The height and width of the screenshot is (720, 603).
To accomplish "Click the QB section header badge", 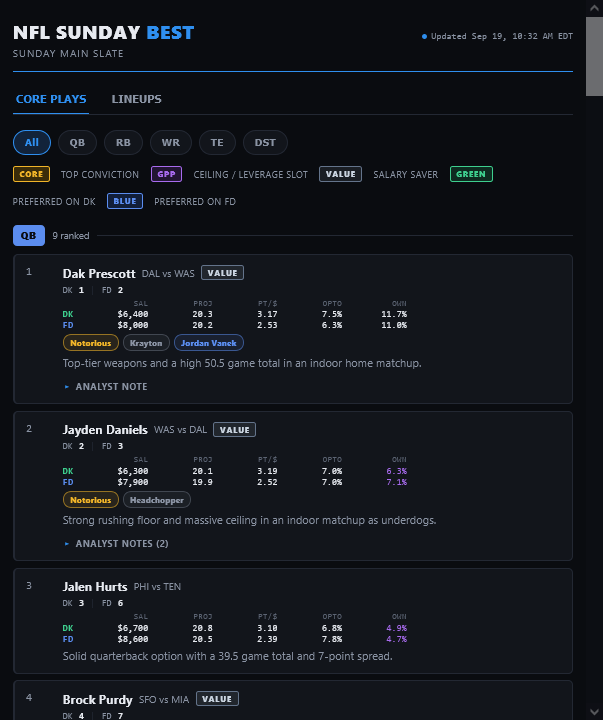I will [29, 236].
